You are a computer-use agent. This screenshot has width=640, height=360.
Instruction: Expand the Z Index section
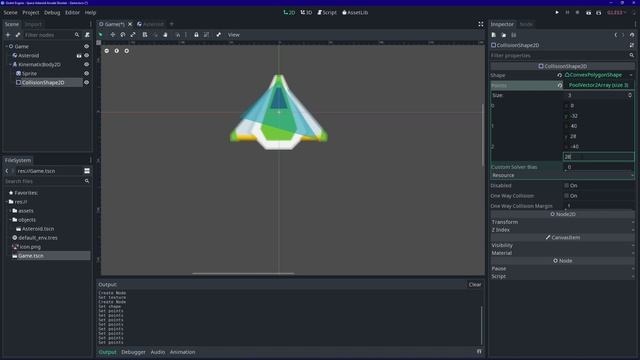pyautogui.click(x=562, y=230)
